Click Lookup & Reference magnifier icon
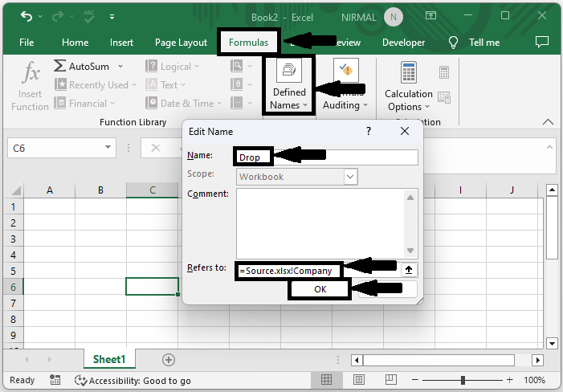This screenshot has width=563, height=392. pyautogui.click(x=237, y=66)
